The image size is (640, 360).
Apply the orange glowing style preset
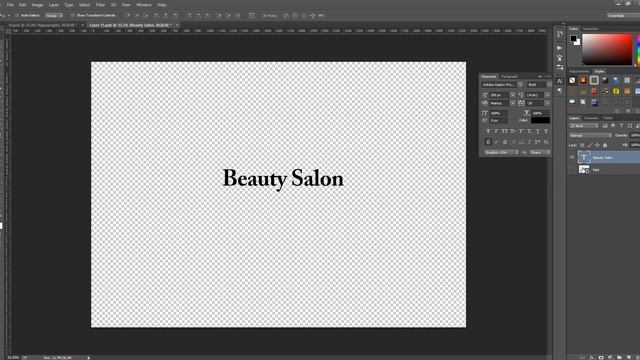[583, 80]
